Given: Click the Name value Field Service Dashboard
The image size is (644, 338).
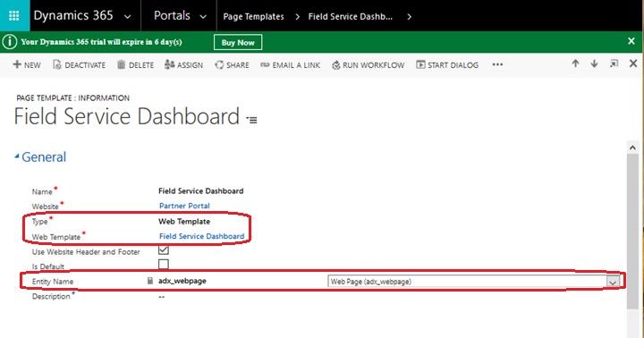Looking at the screenshot, I should point(201,191).
